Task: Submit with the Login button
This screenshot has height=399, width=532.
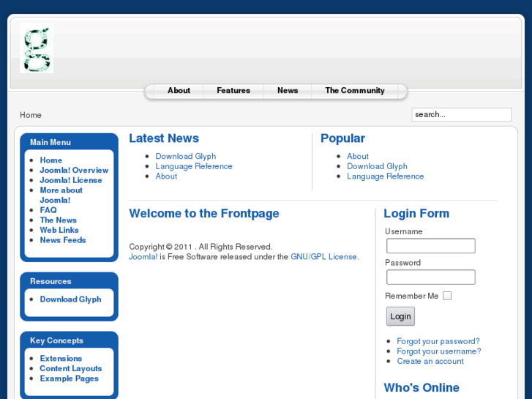Action: click(400, 316)
